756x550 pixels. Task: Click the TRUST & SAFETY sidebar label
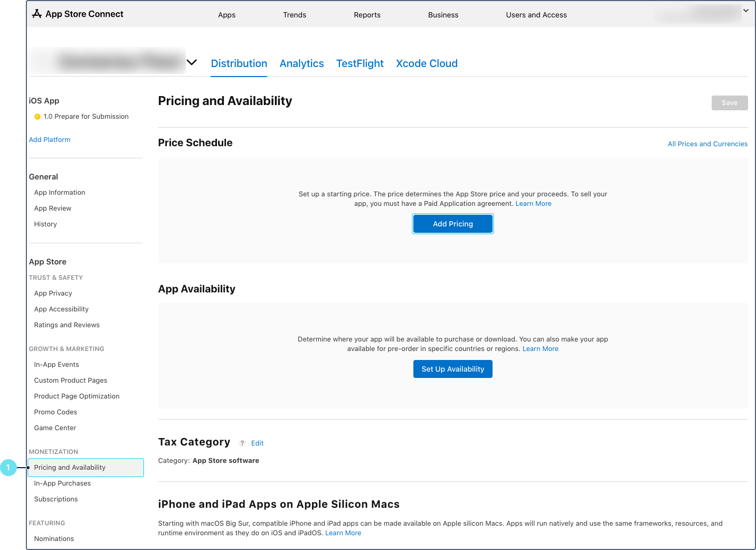click(56, 278)
